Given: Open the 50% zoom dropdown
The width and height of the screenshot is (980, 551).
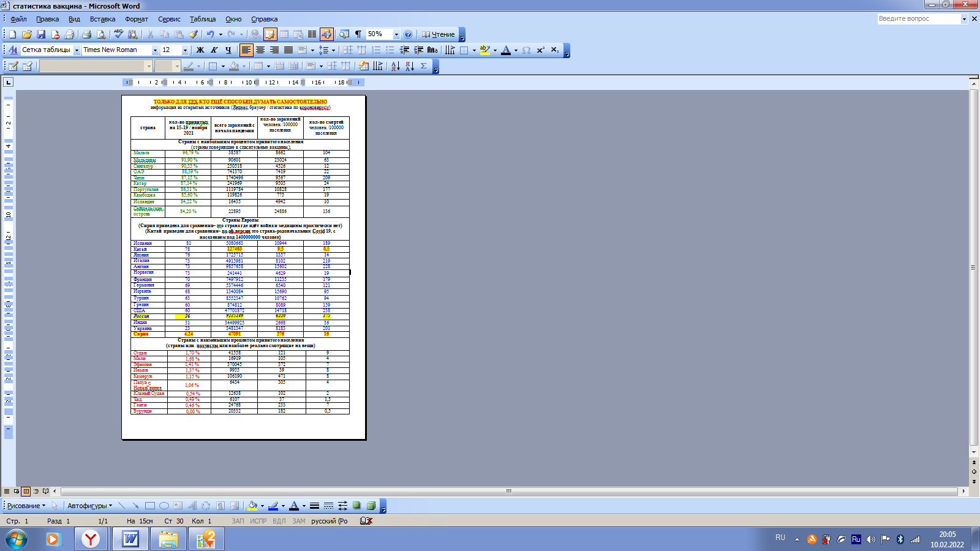Looking at the screenshot, I should 396,35.
